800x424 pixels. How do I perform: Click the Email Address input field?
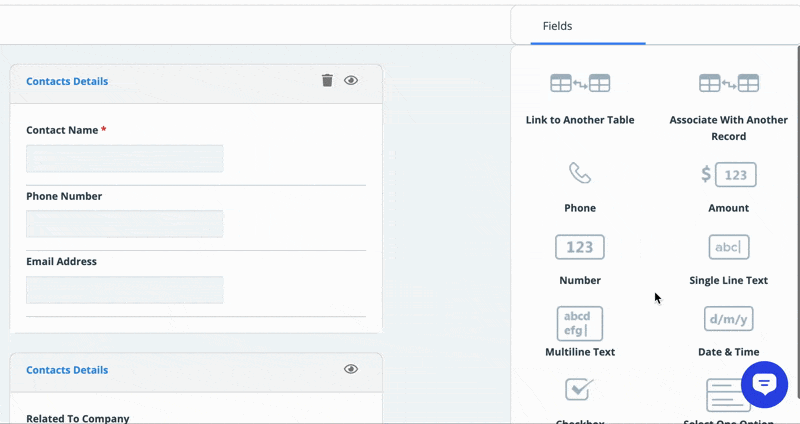(124, 290)
